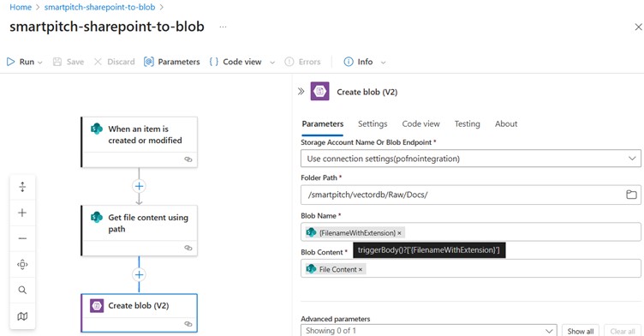Click the zoom in plus icon

[x=22, y=213]
